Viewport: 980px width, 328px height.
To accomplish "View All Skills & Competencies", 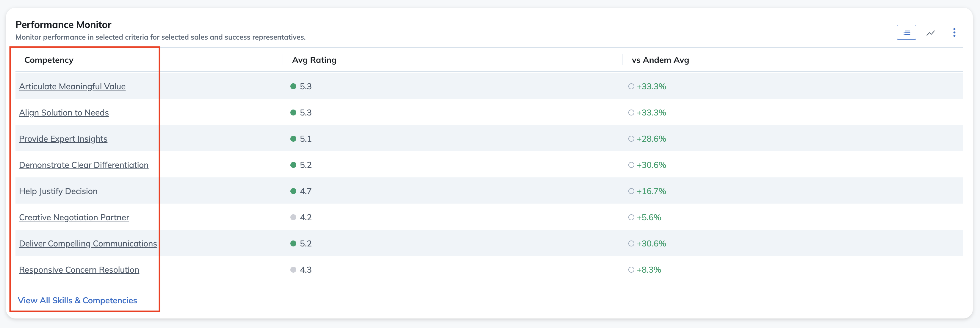I will click(x=78, y=300).
